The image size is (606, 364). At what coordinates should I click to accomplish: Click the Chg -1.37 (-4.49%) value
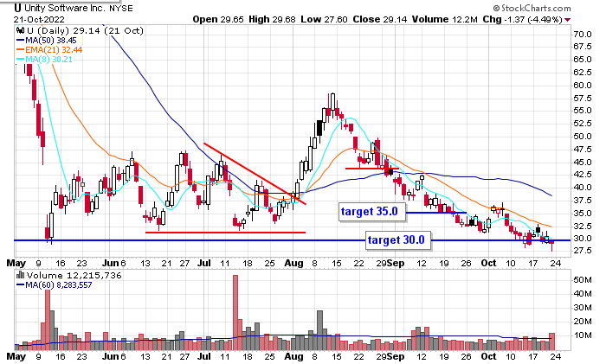(523, 19)
